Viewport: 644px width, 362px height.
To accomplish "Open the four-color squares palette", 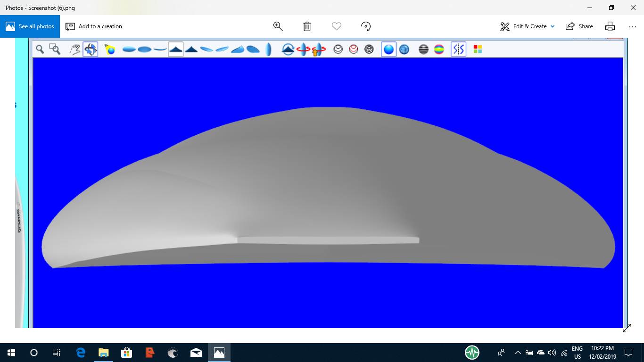I will point(478,49).
